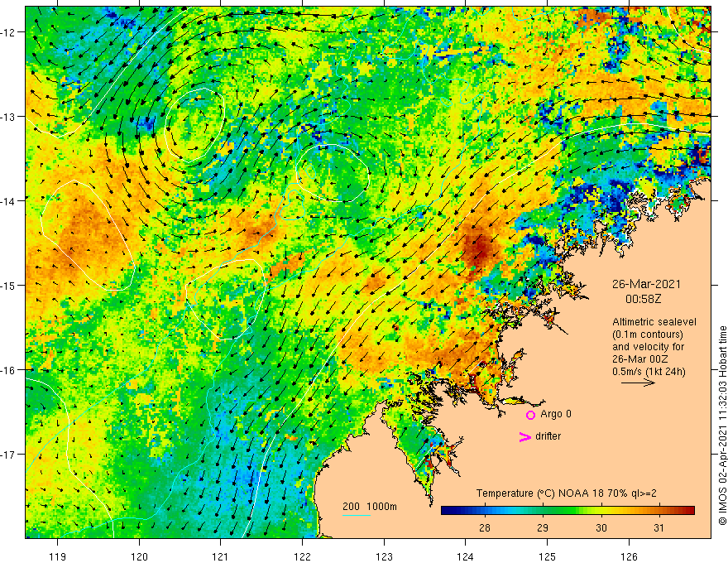The width and height of the screenshot is (728, 563).
Task: Click the 122 longitude axis label
Action: pyautogui.click(x=302, y=556)
